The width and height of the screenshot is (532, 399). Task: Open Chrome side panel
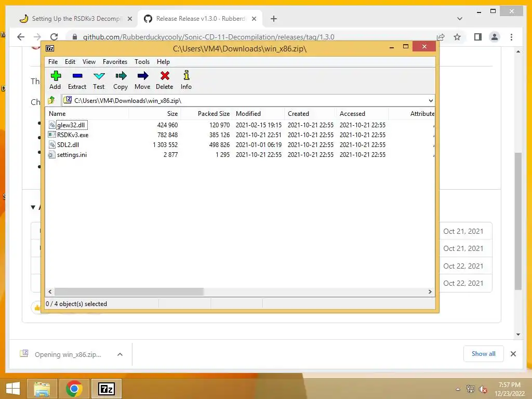tap(478, 37)
